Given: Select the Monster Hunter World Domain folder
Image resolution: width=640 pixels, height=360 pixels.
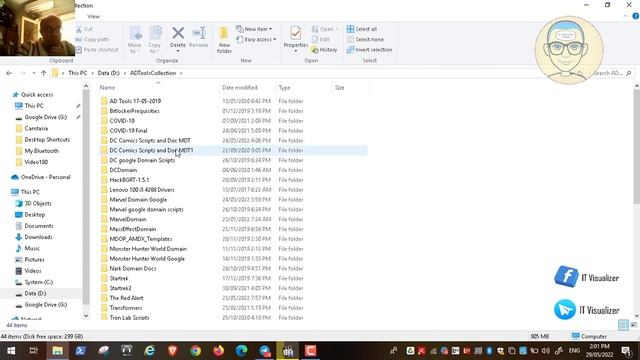Looking at the screenshot, I should 148,249.
